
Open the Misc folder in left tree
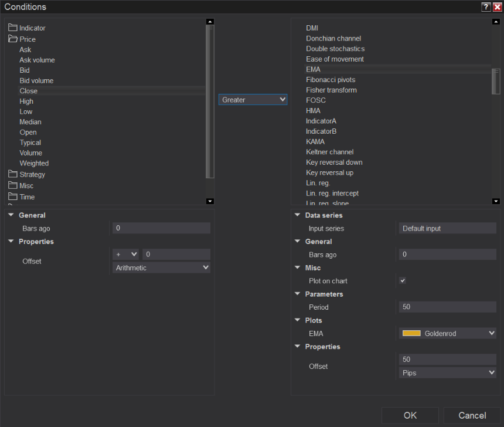[x=21, y=186]
